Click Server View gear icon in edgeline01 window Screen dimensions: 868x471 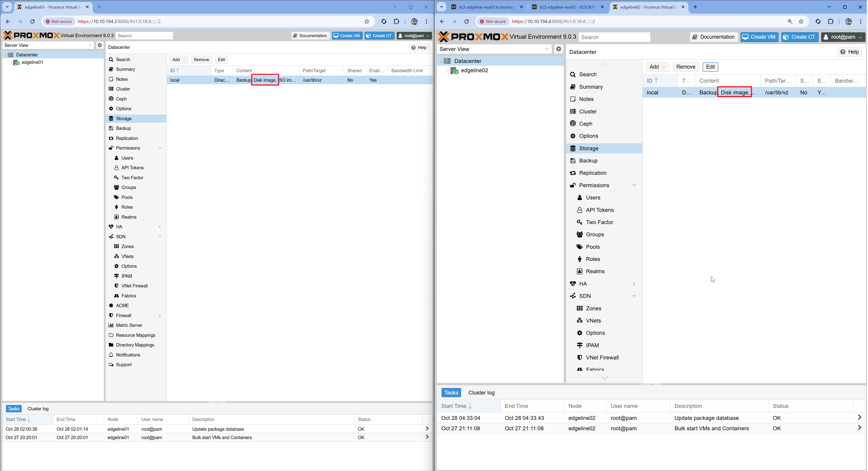point(100,45)
